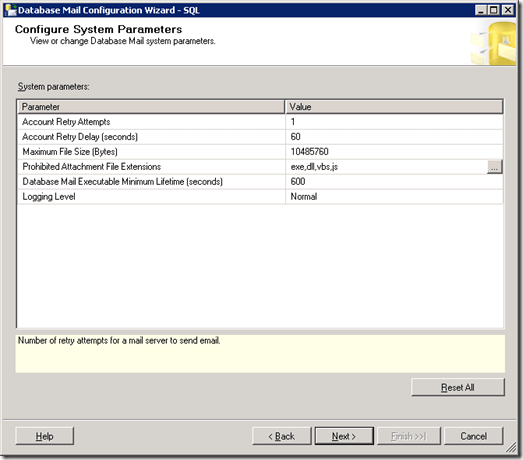Open Help for the wizard
Screen dimensions: 523x460
pyautogui.click(x=45, y=436)
